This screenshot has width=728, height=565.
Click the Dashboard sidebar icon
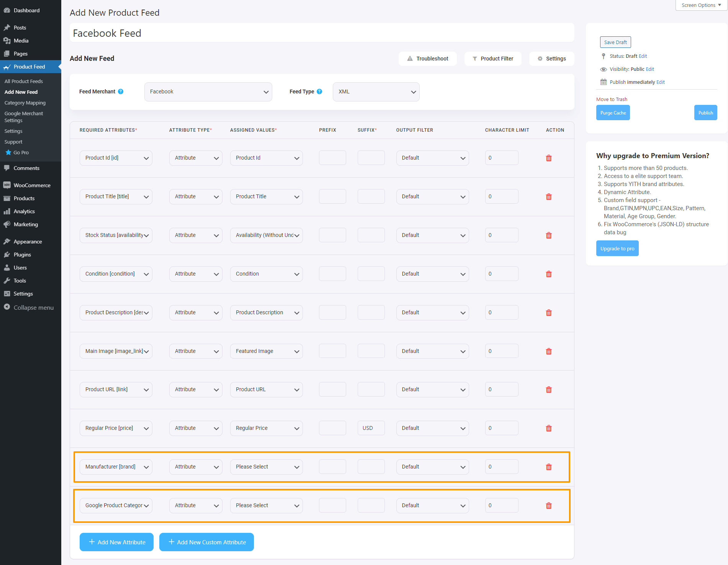coord(7,10)
